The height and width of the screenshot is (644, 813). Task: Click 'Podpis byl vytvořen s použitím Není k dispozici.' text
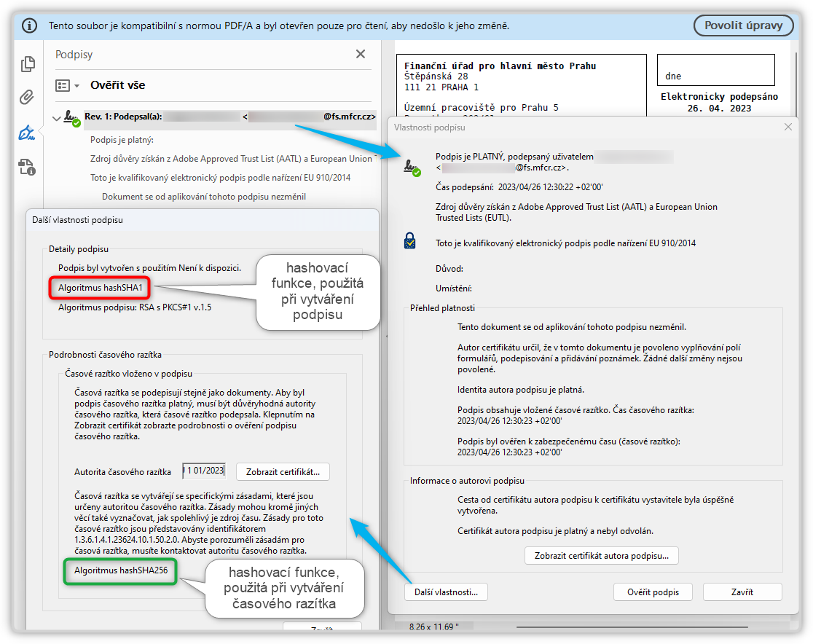[x=150, y=268]
